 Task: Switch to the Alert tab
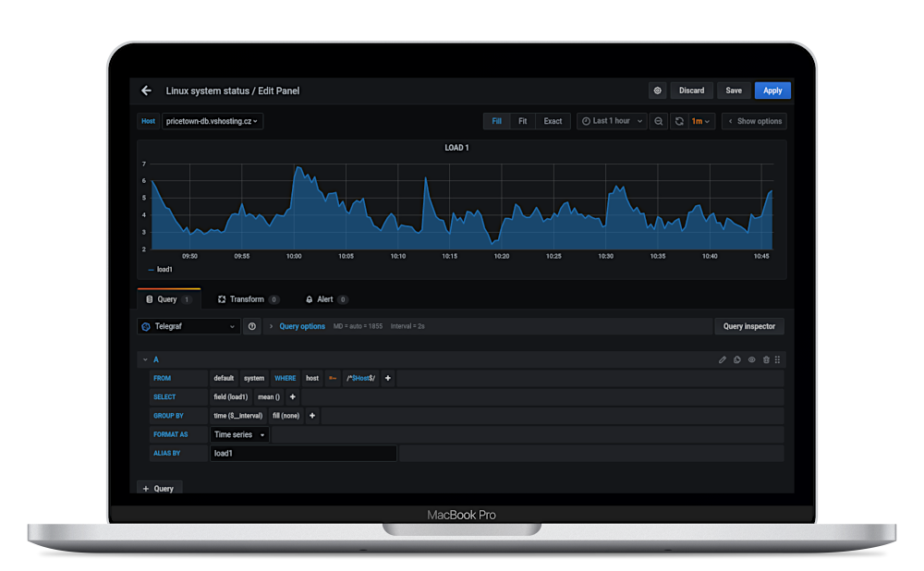pos(326,299)
